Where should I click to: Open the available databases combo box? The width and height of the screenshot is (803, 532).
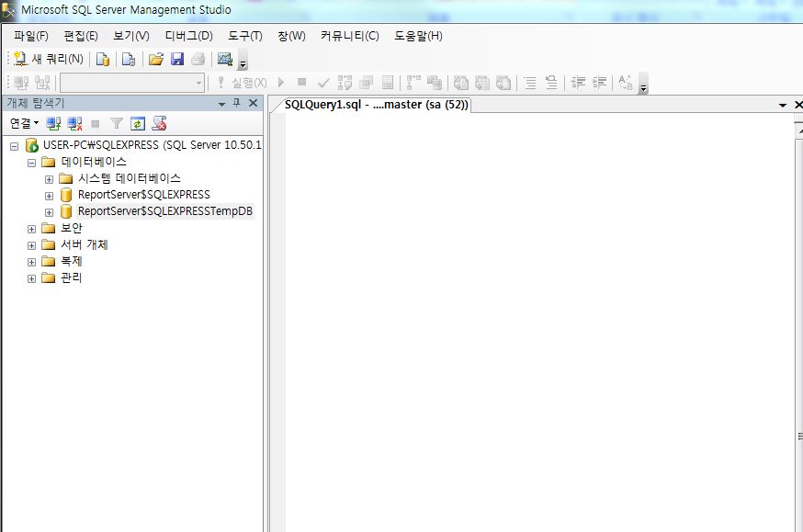click(132, 83)
